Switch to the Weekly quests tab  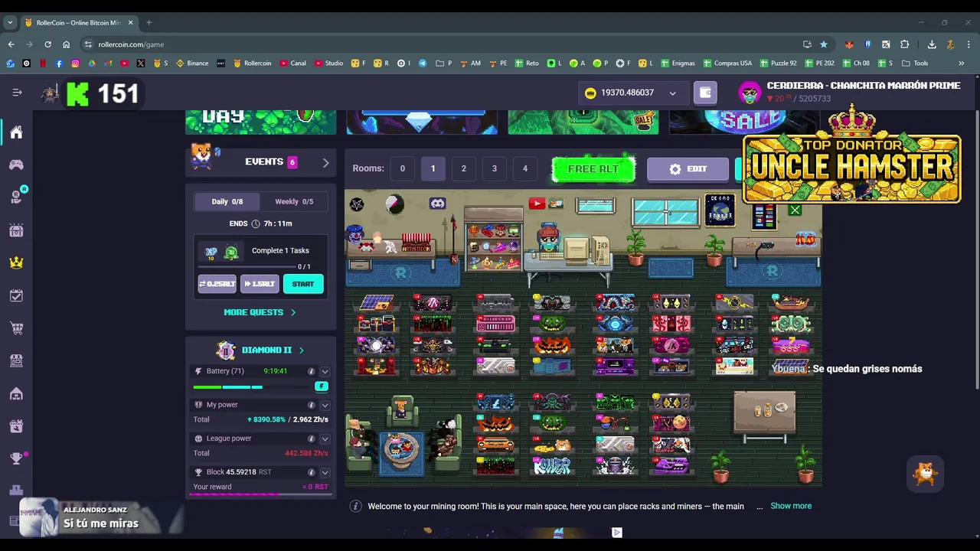point(294,201)
